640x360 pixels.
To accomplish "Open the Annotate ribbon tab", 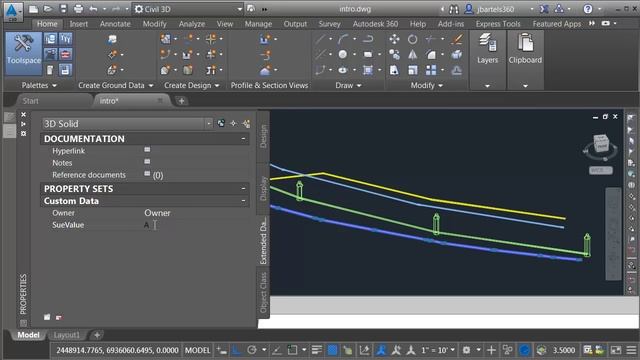I will (115, 24).
